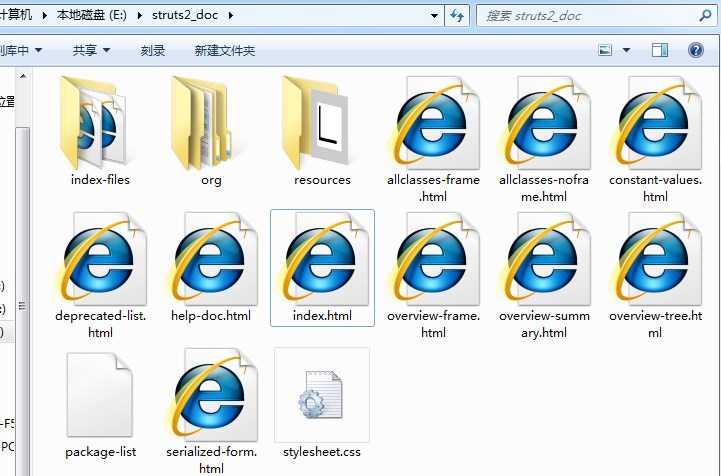Click the resources folder name label
The width and height of the screenshot is (721, 476).
(322, 180)
